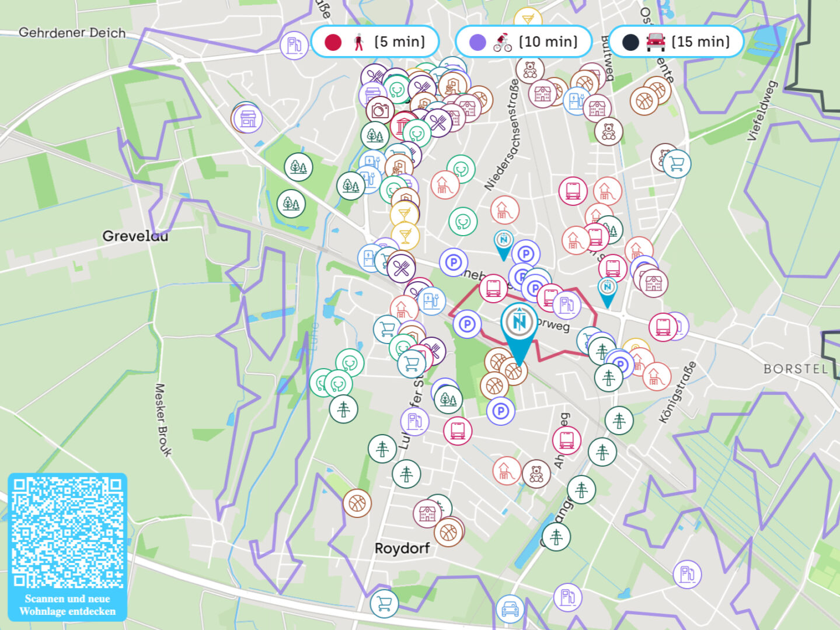
Task: Toggle the 15 min car isochrone
Action: click(676, 42)
